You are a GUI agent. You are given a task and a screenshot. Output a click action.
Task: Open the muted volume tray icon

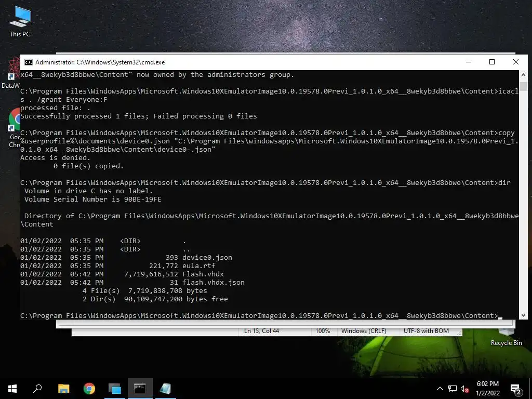(x=465, y=389)
